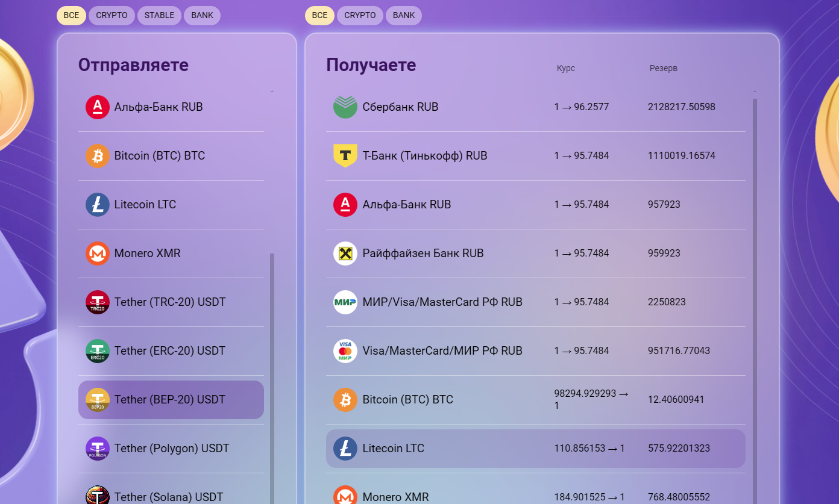Click the Сбербанк logo in the receive list
The width and height of the screenshot is (839, 504).
pos(345,107)
